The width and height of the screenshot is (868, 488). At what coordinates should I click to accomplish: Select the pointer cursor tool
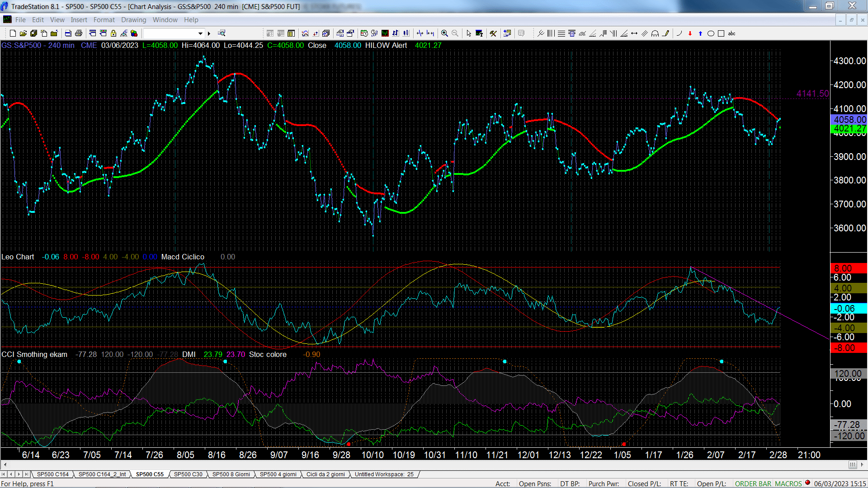pos(469,33)
